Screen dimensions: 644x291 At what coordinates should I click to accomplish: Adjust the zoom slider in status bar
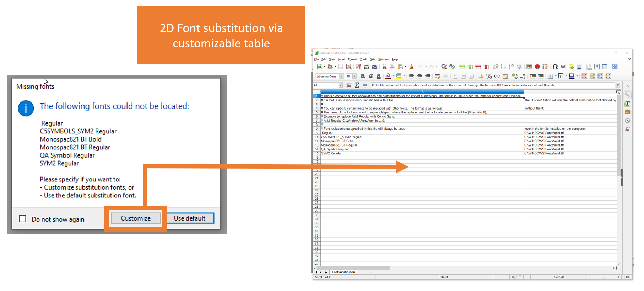pyautogui.click(x=604, y=277)
